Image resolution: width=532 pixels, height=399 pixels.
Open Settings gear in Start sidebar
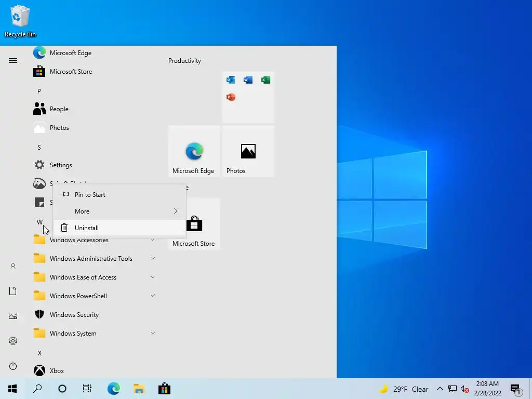(13, 341)
